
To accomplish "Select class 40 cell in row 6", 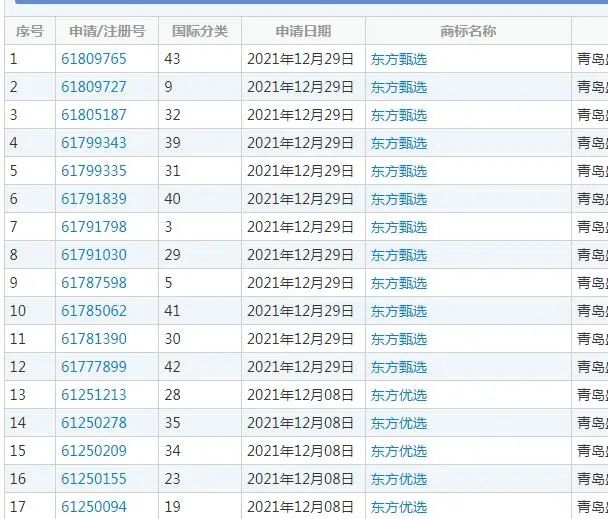I will [200, 199].
